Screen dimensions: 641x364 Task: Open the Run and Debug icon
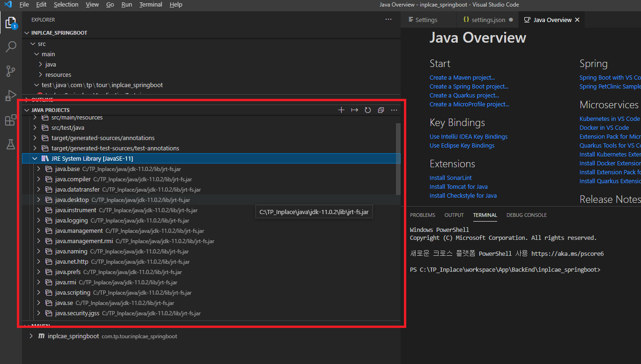coord(11,96)
